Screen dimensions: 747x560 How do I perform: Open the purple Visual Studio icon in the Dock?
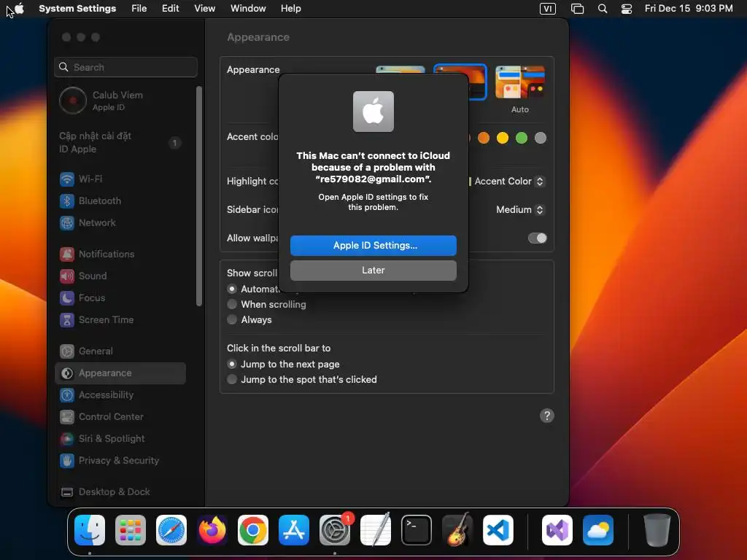(557, 530)
